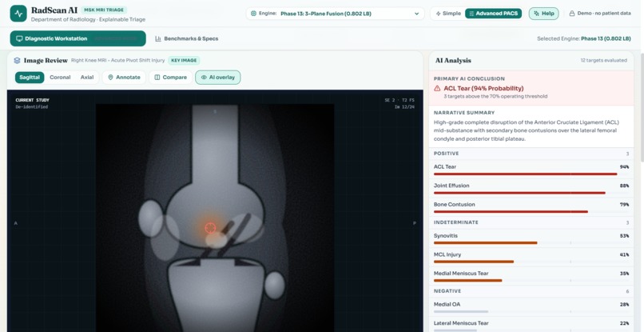Click the eye icon on AI overlay
The height and width of the screenshot is (332, 644).
pyautogui.click(x=204, y=78)
